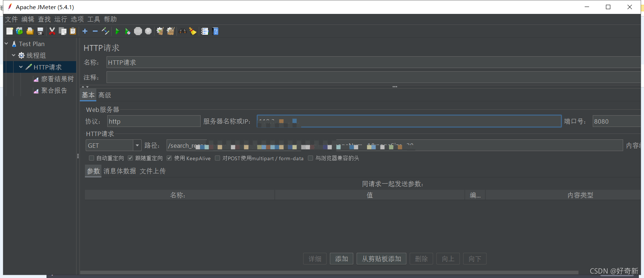
Task: Focus the 注释 comment field
Action: click(x=373, y=78)
